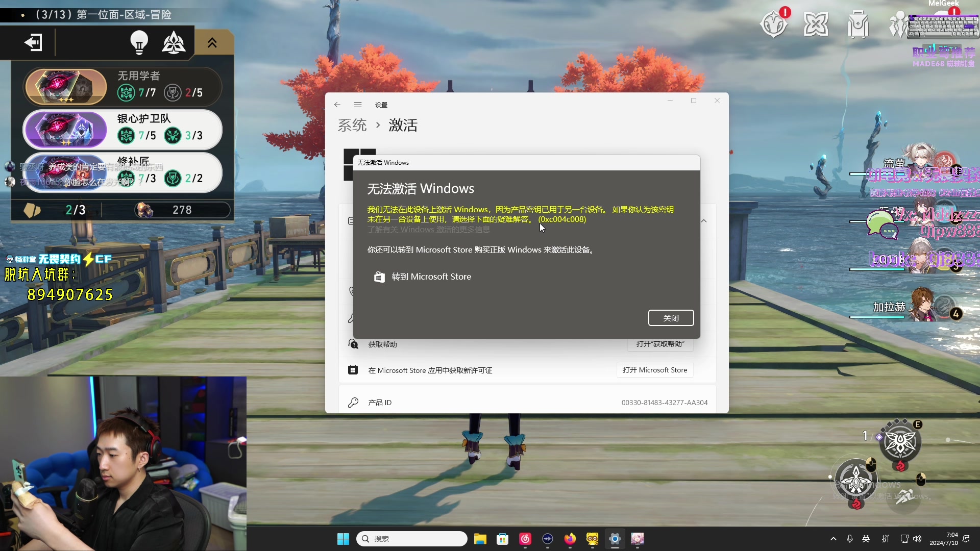Click the exit door icon in game panel
This screenshot has width=980, height=551.
point(33,42)
